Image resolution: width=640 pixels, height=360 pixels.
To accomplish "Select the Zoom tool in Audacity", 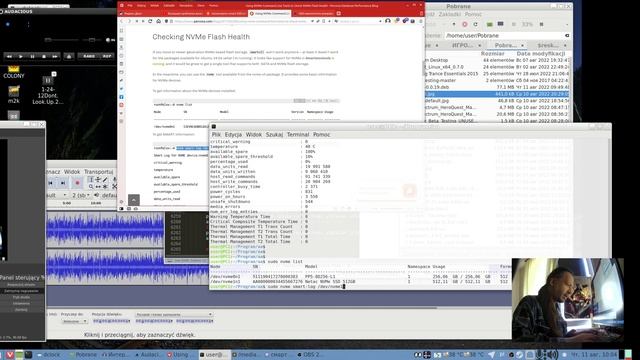I will point(91,187).
